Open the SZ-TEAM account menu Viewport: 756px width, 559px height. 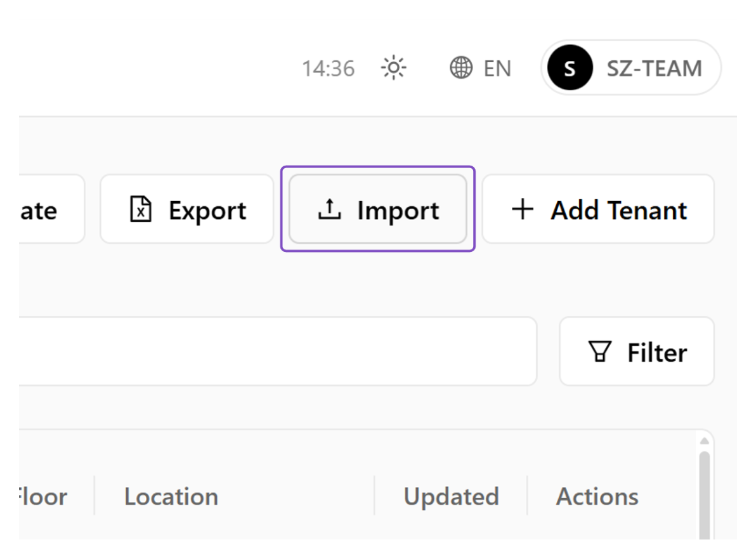click(x=630, y=67)
